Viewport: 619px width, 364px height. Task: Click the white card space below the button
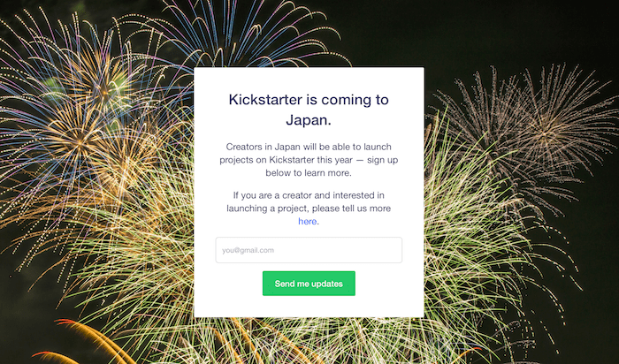tap(309, 307)
